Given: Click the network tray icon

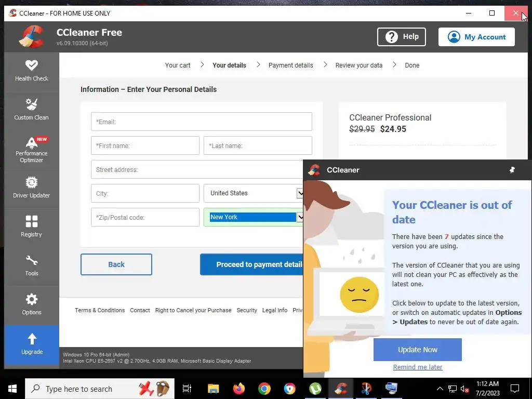Looking at the screenshot, I should [453, 389].
